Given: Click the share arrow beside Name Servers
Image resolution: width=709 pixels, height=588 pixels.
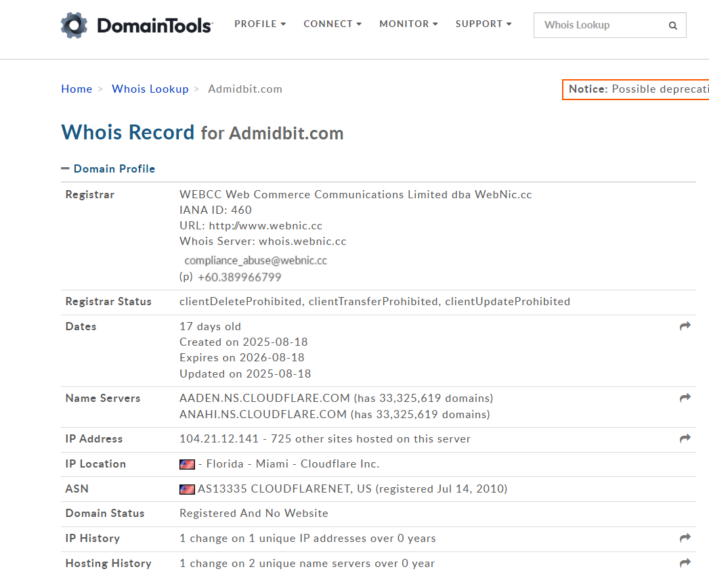Looking at the screenshot, I should 684,397.
